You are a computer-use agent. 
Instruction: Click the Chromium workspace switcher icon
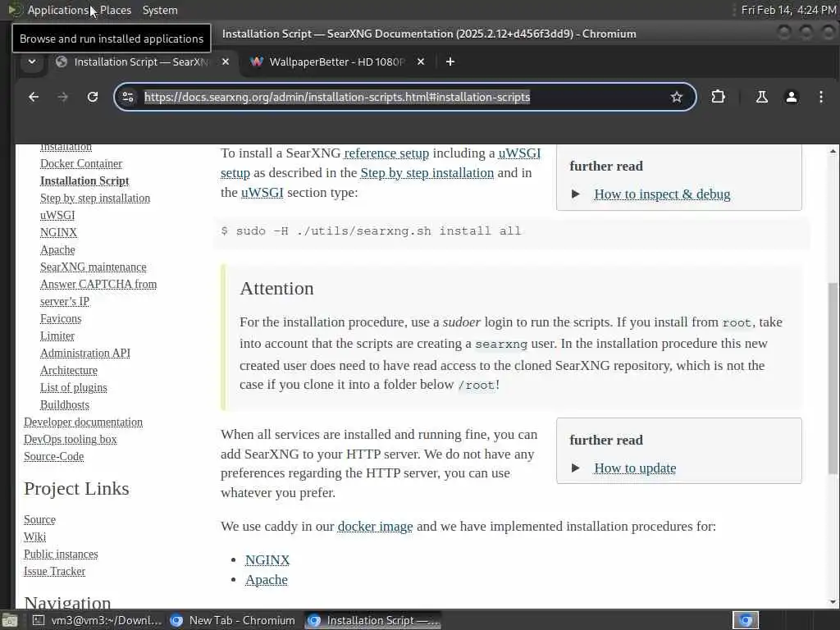(746, 620)
